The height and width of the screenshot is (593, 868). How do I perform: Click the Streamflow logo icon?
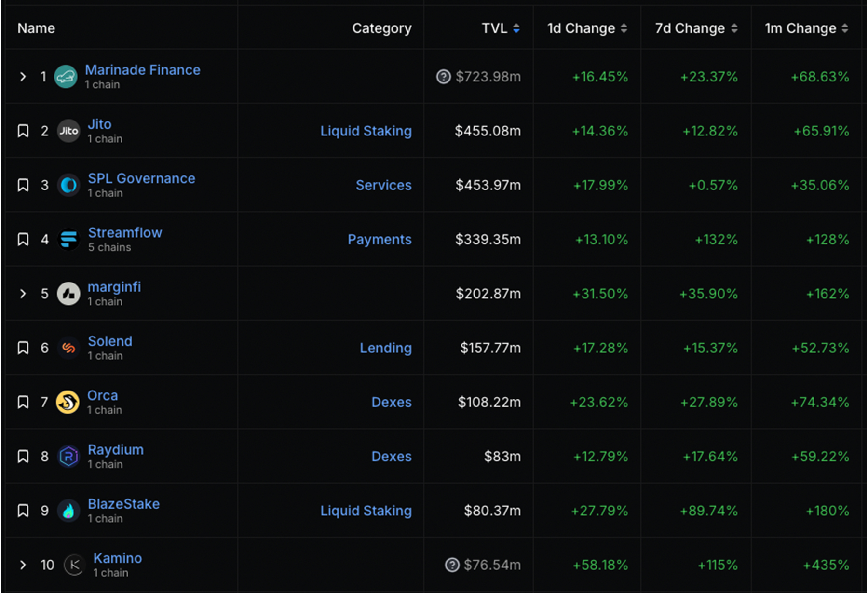tap(68, 239)
